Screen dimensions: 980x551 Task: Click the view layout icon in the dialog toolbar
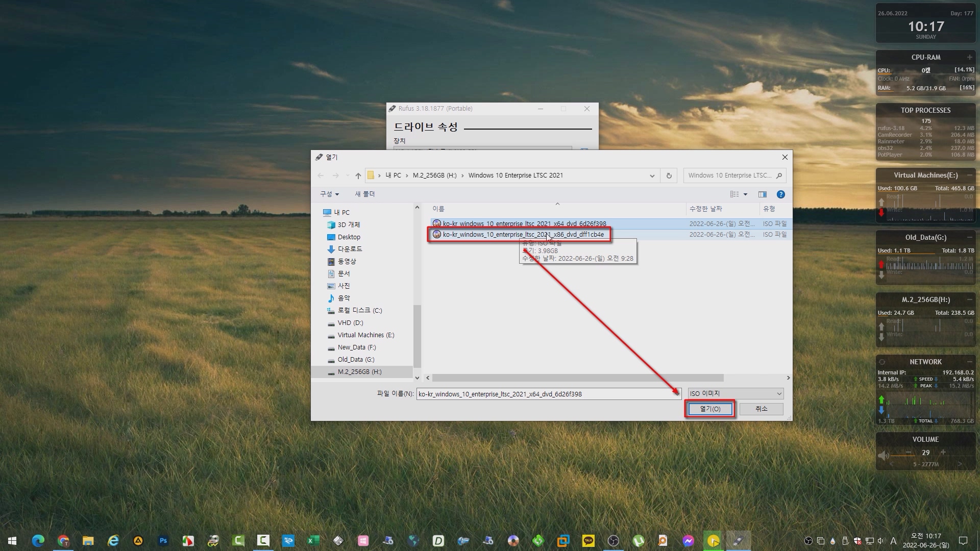click(x=734, y=194)
